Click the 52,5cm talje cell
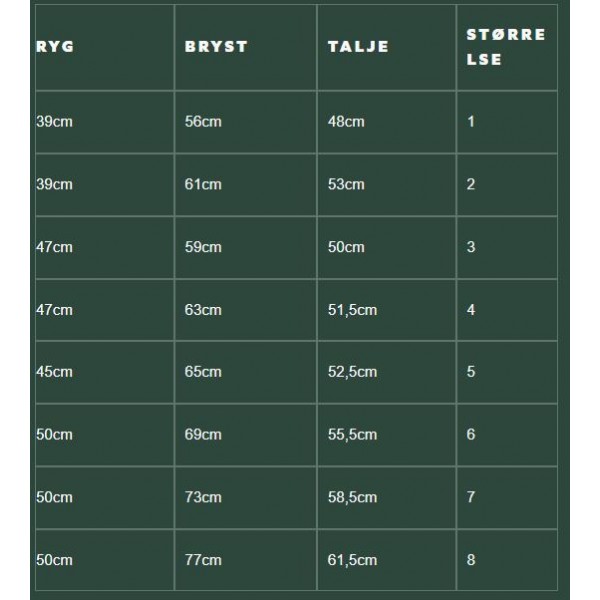600x600 pixels. point(352,372)
